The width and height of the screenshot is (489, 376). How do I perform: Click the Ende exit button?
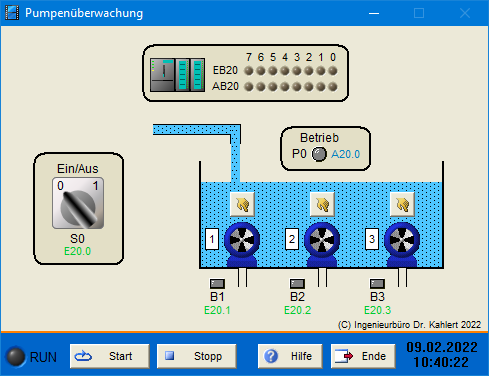click(x=363, y=356)
